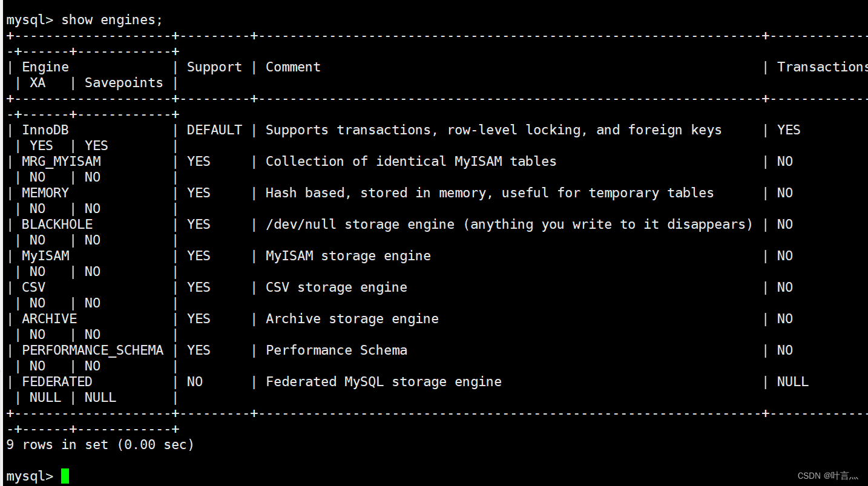Select the FEDERATED engine name

(x=57, y=382)
